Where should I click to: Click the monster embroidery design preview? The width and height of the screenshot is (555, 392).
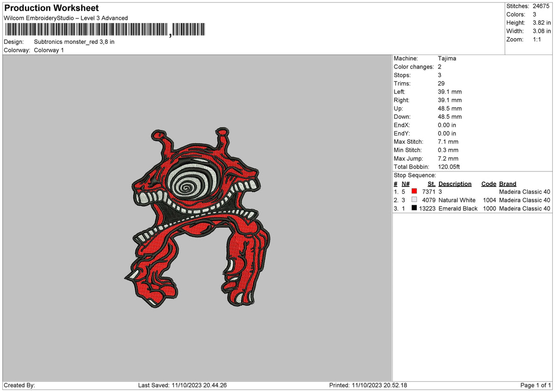(x=197, y=218)
